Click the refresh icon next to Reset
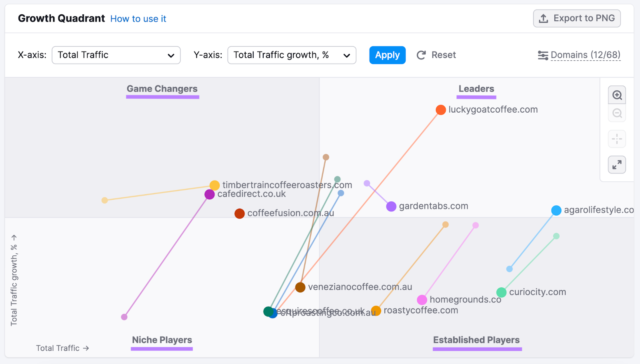The image size is (640, 364). 421,55
